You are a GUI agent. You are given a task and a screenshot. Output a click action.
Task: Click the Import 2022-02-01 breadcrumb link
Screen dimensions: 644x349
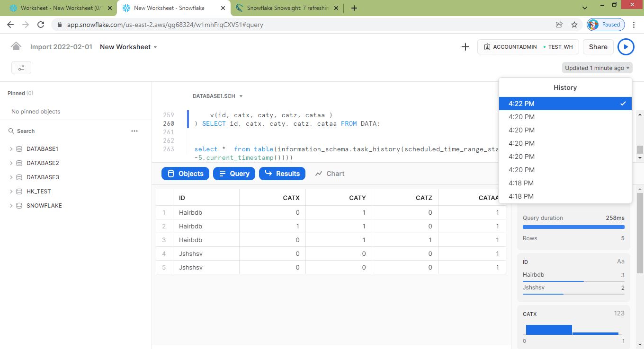[x=61, y=47]
